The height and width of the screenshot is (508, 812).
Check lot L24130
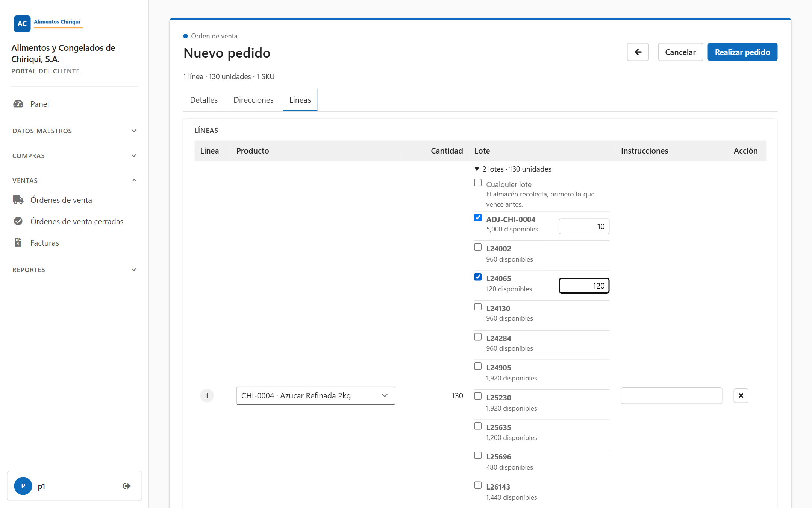click(478, 307)
